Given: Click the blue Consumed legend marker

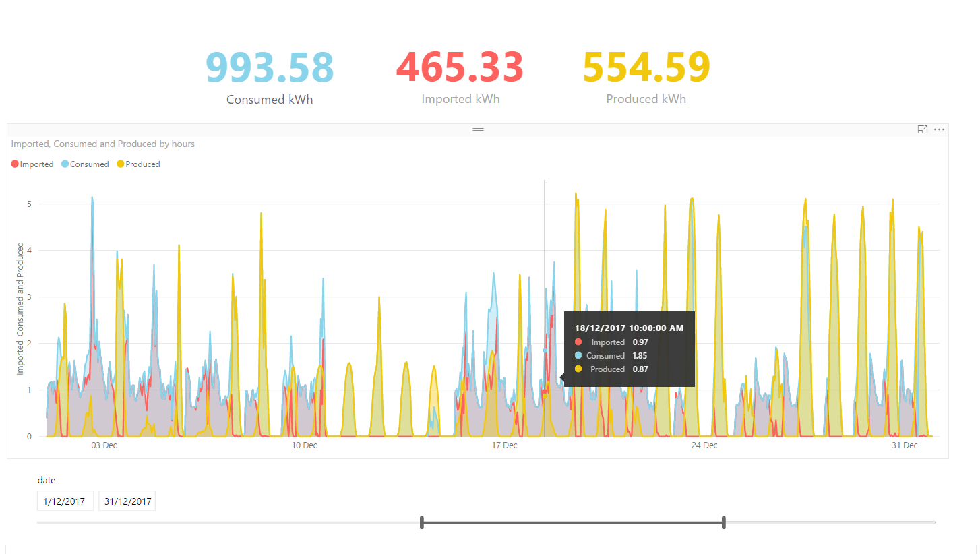Looking at the screenshot, I should click(x=65, y=164).
